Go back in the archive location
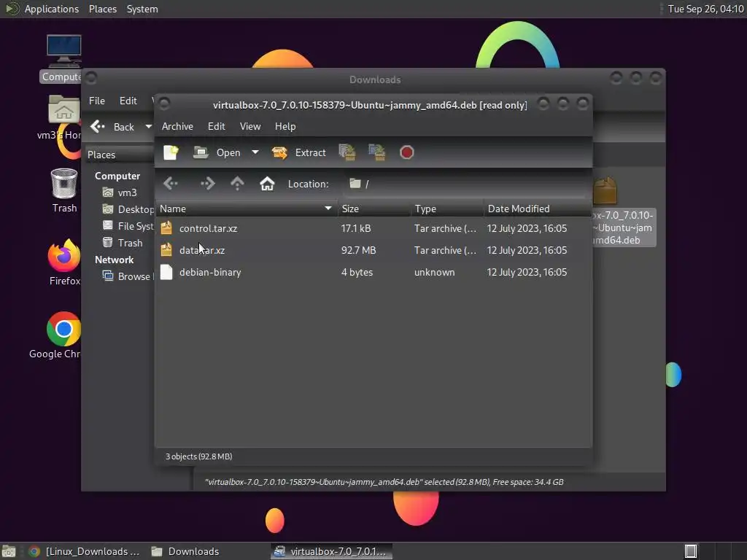 pos(171,183)
